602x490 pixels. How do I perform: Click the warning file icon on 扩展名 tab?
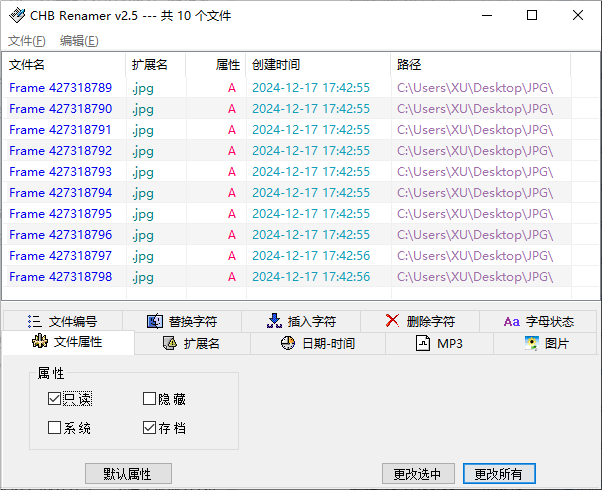pos(170,343)
